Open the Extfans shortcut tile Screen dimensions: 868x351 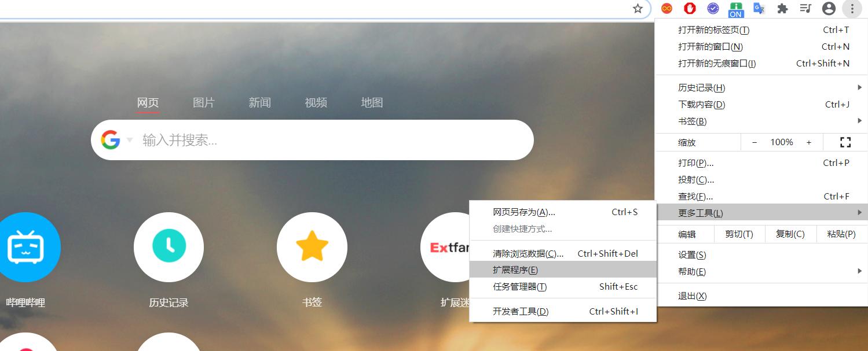click(x=446, y=247)
